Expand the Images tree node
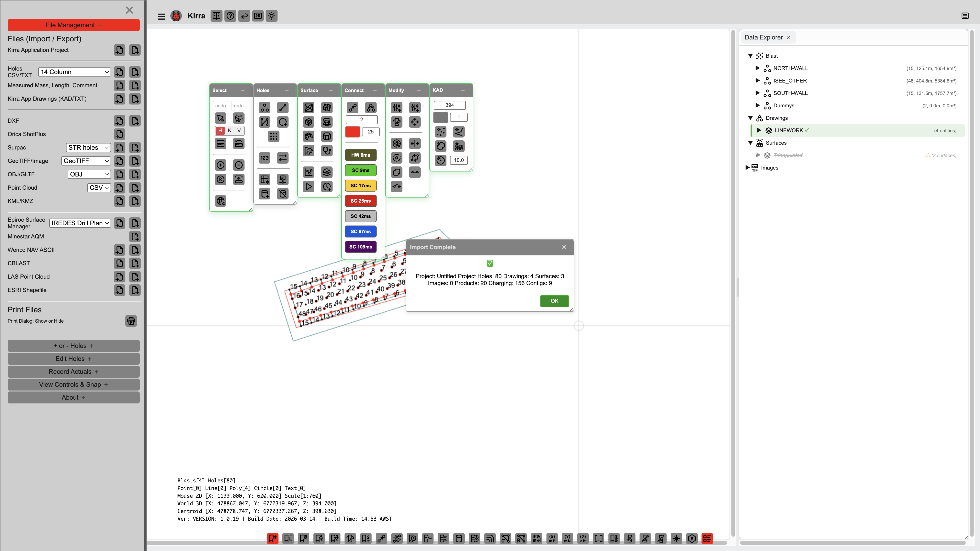The width and height of the screenshot is (980, 551). click(747, 168)
